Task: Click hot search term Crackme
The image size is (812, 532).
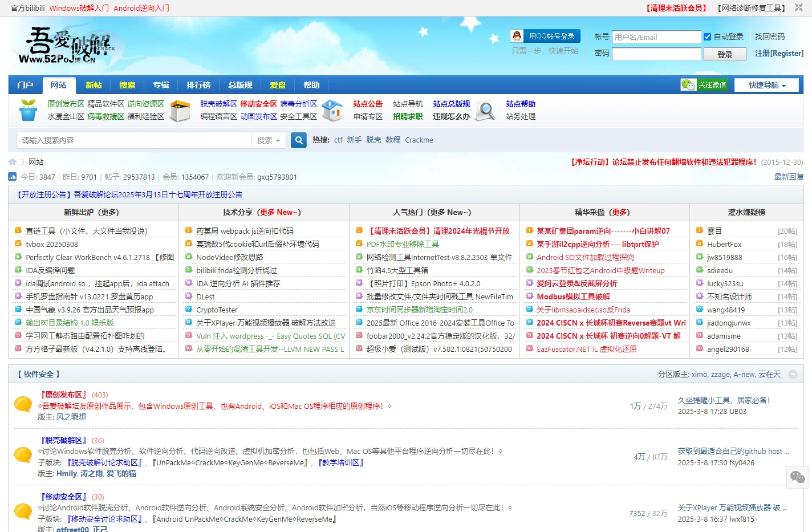Action: coord(419,140)
